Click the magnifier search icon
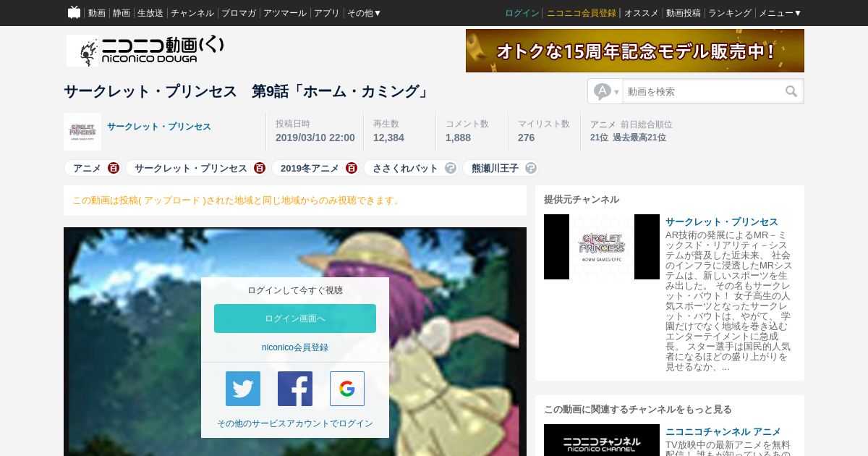The width and height of the screenshot is (868, 456). [791, 91]
